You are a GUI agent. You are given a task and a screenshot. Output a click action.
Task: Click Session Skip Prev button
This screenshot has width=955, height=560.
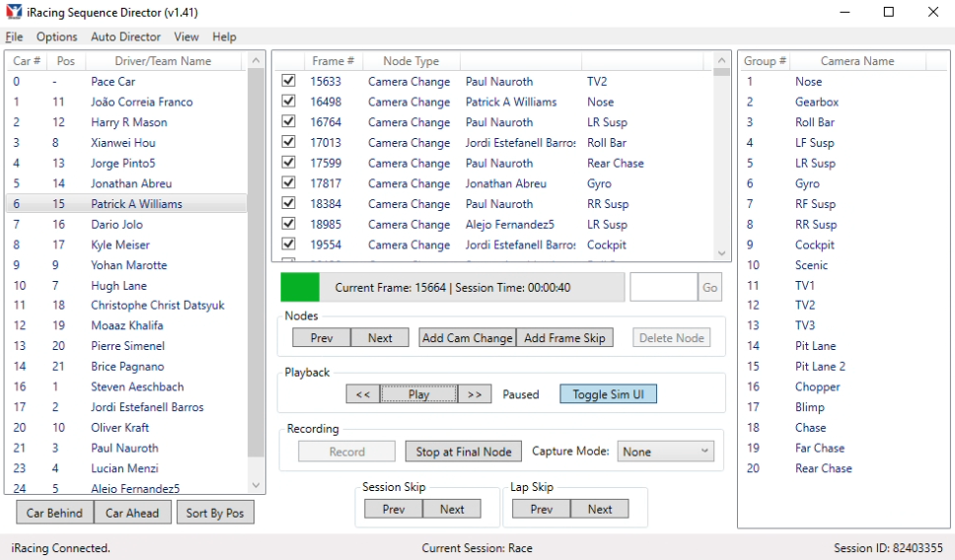[x=394, y=509]
